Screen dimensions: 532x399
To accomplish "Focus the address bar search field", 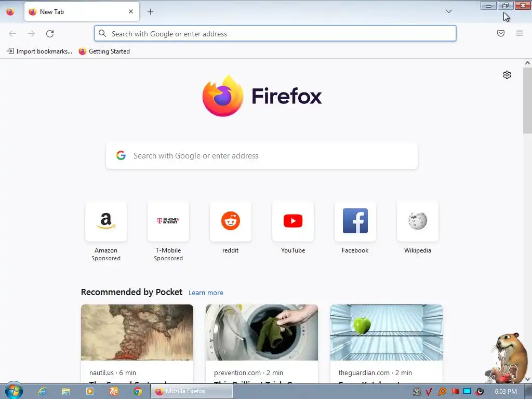I will pyautogui.click(x=275, y=34).
